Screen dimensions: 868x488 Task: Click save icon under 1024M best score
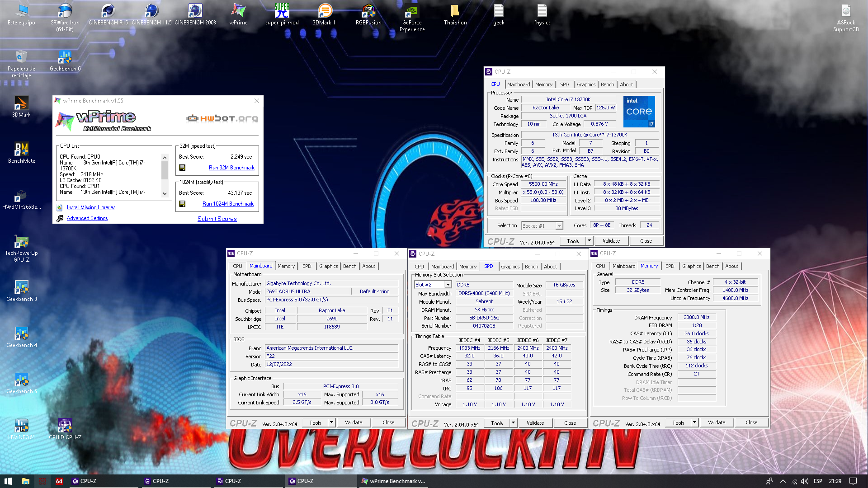point(182,204)
